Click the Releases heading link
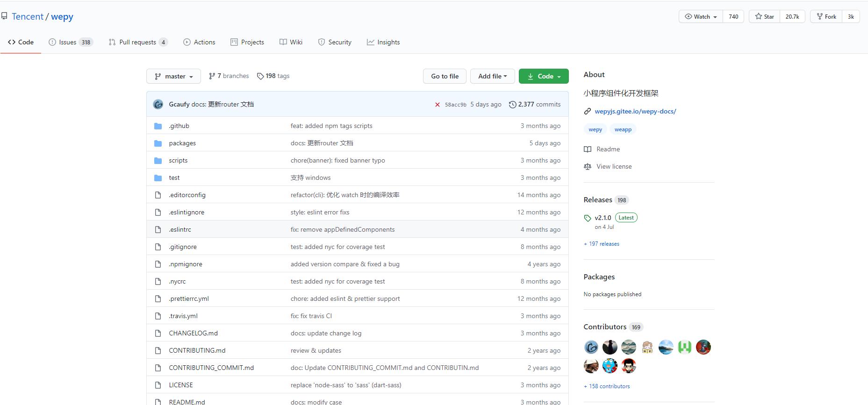Viewport: 868px width, 405px height. (x=598, y=200)
